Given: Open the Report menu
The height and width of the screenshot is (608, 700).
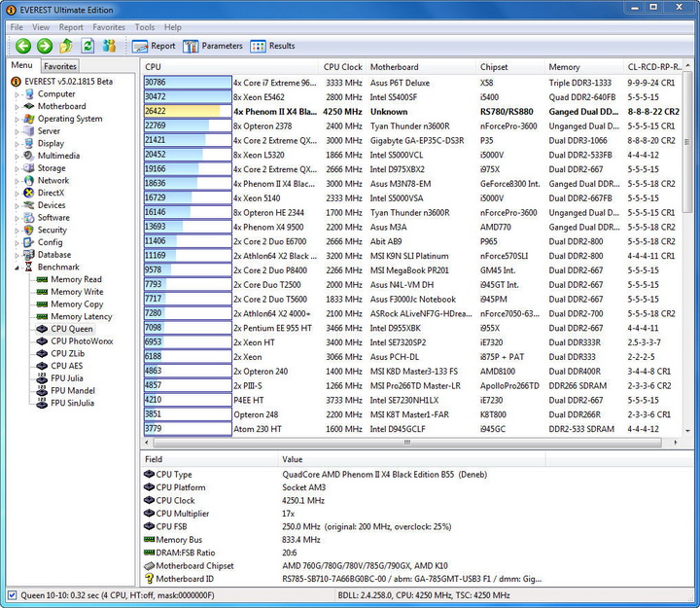Looking at the screenshot, I should [x=71, y=27].
